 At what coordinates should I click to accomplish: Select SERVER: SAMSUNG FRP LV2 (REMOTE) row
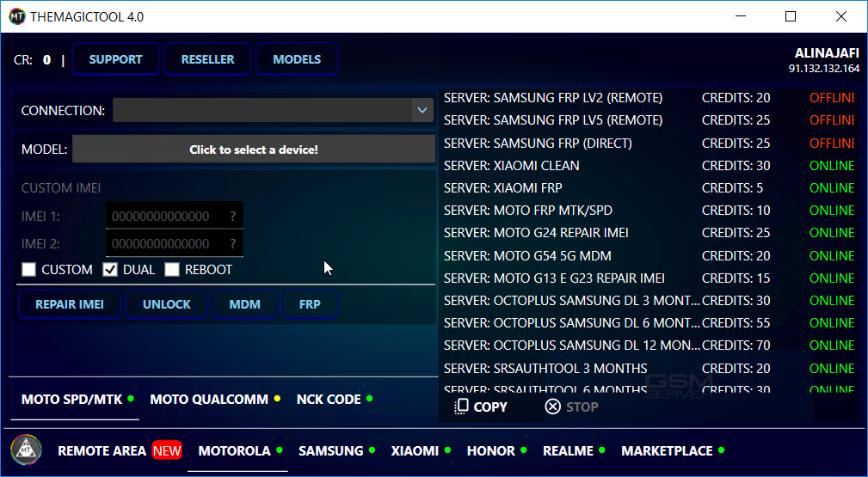649,98
